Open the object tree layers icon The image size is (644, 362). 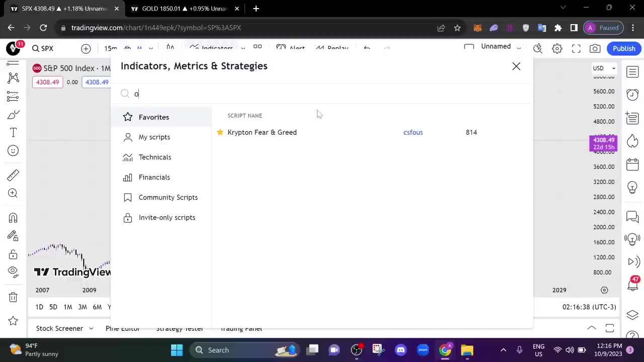632,315
